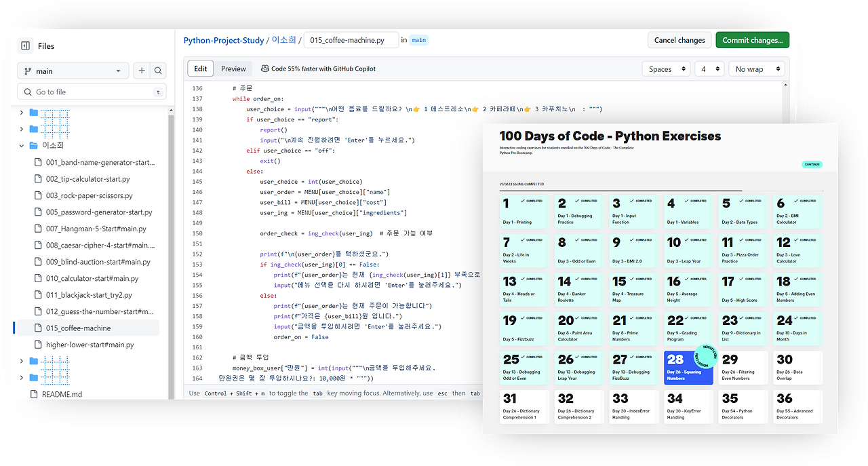Open lesson 28 Day 26 - Squaring Numbers
This screenshot has width=868, height=466.
pyautogui.click(x=688, y=368)
